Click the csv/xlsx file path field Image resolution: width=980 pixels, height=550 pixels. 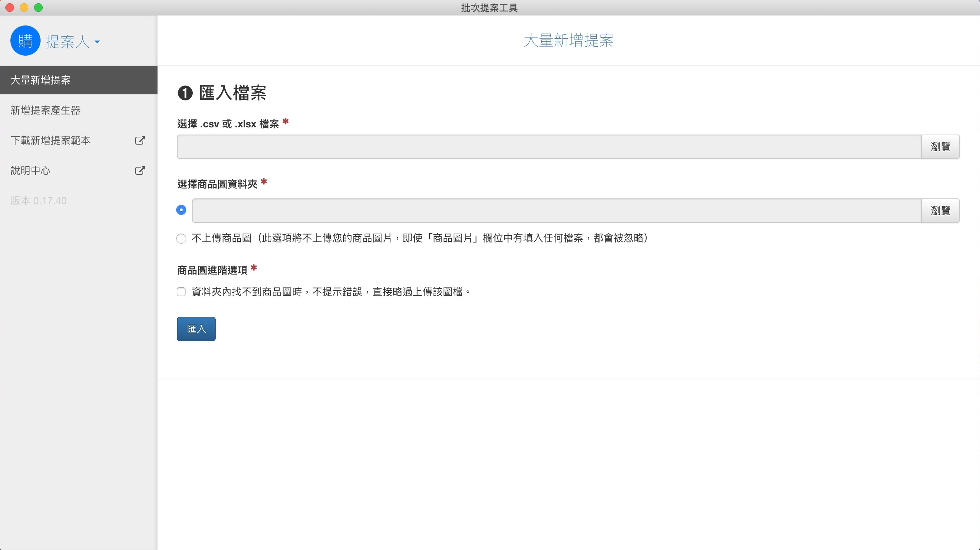(549, 147)
